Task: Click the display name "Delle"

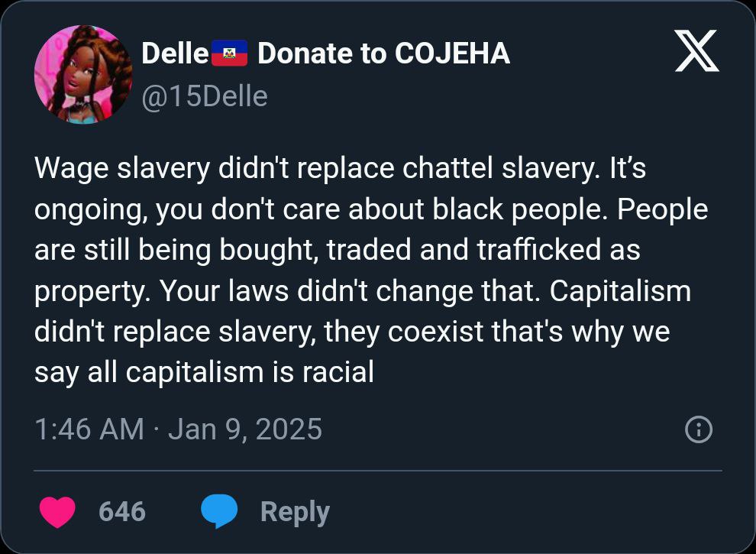Action: click(x=175, y=53)
